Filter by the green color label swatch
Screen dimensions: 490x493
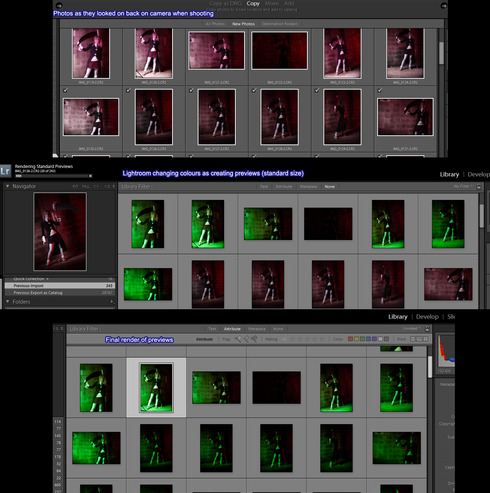362,339
